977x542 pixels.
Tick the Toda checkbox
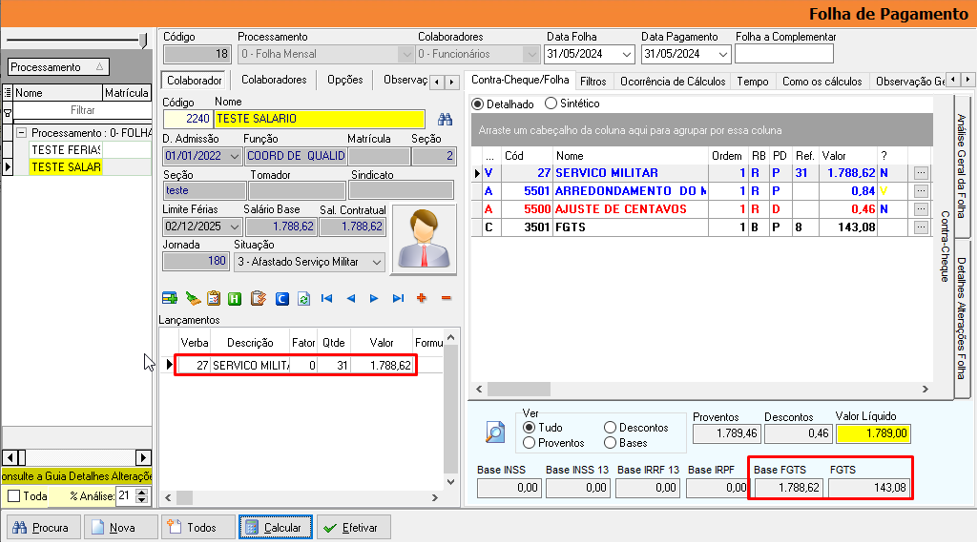(14, 497)
